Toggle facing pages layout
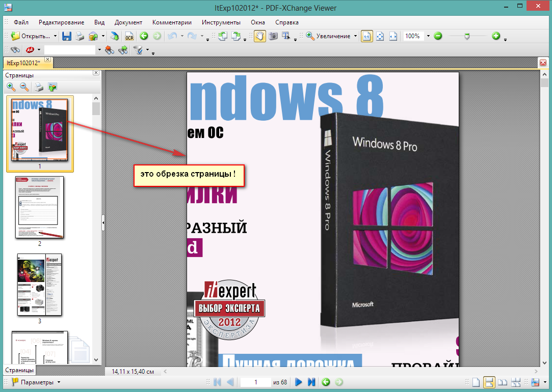The height and width of the screenshot is (392, 552). [503, 382]
